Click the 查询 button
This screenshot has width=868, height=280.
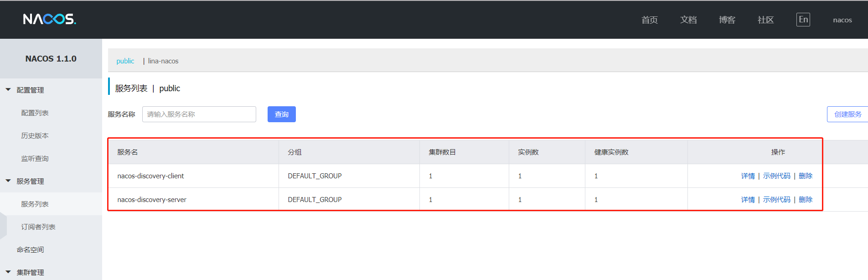coord(282,114)
